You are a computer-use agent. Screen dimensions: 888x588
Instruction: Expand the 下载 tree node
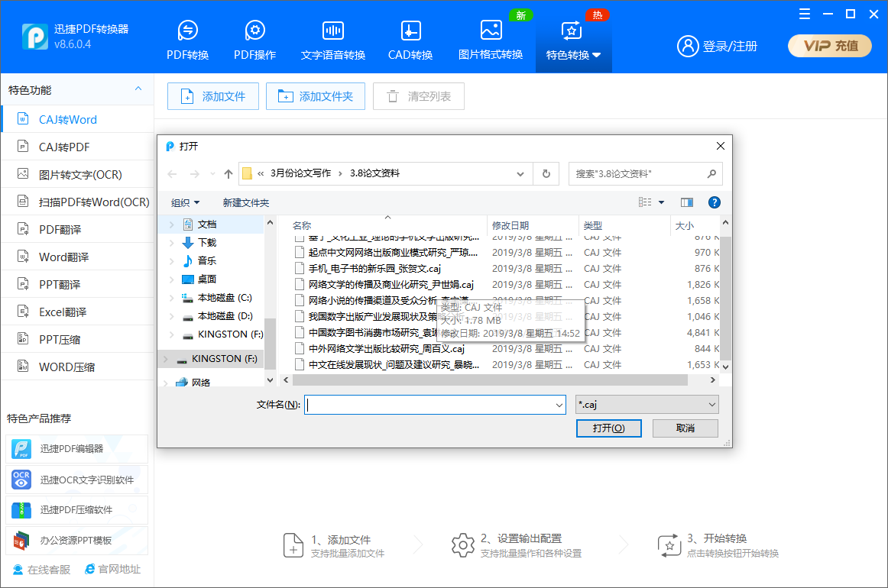point(172,243)
